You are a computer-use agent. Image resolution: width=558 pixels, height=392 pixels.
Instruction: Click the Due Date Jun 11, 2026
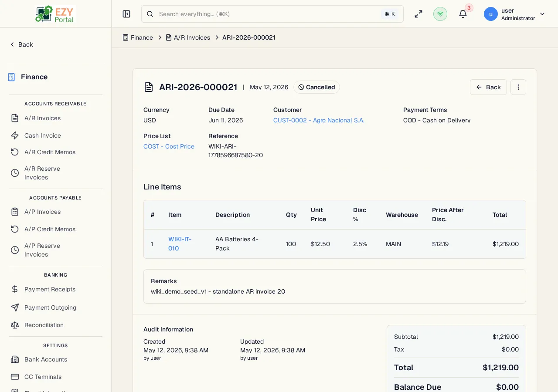(225, 120)
